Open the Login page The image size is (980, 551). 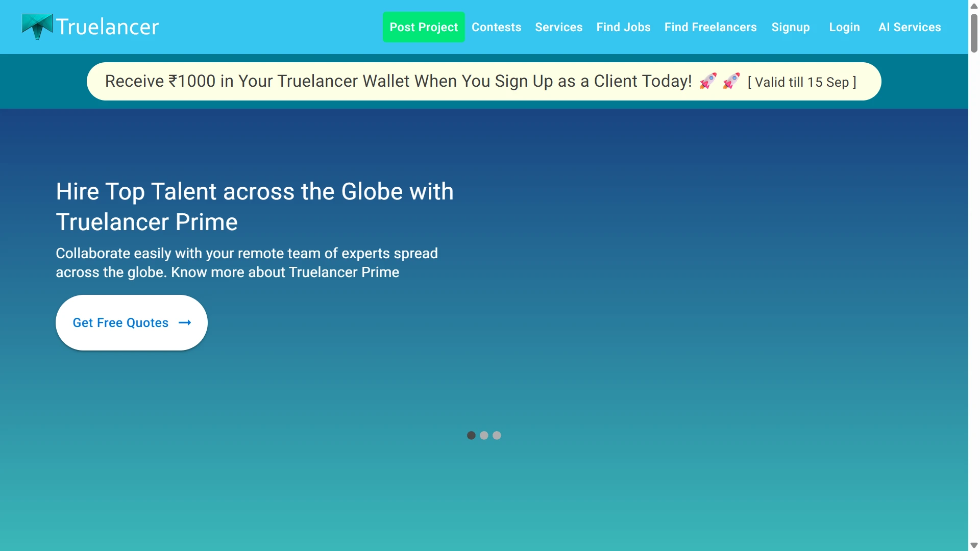[844, 27]
